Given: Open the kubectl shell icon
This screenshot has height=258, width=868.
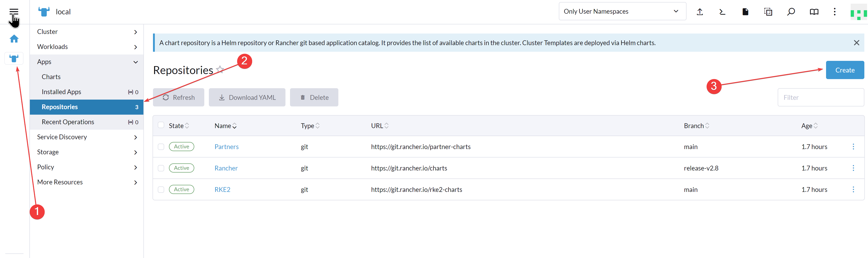Looking at the screenshot, I should (x=723, y=12).
